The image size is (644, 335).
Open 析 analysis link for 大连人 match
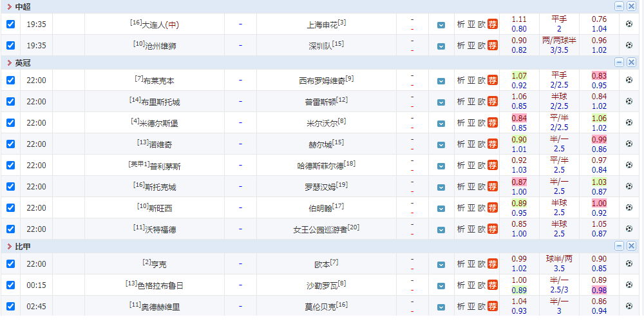tap(461, 24)
